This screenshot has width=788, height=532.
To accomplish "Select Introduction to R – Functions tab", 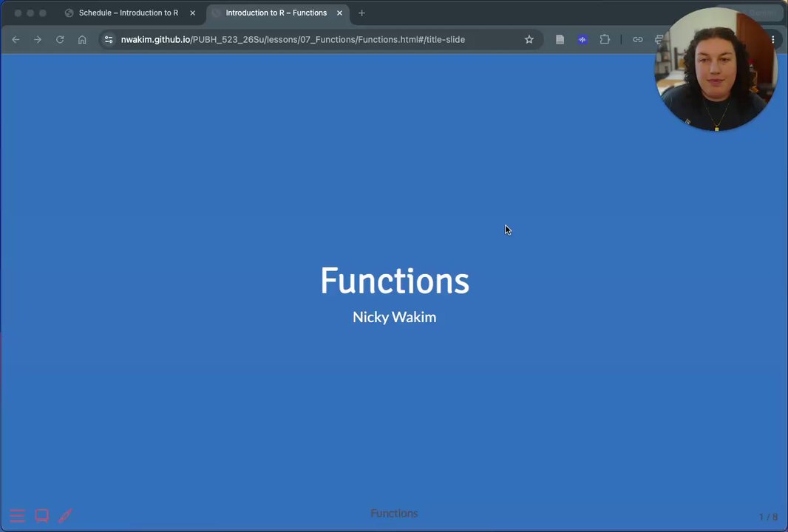I will [276, 13].
